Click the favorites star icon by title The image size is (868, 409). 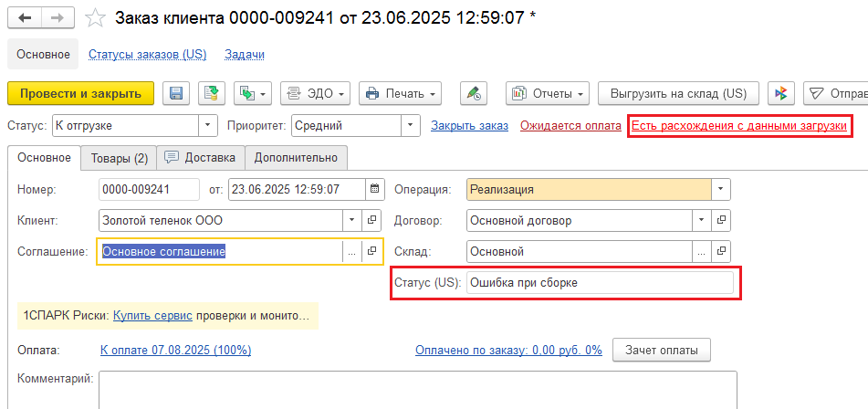pyautogui.click(x=96, y=18)
